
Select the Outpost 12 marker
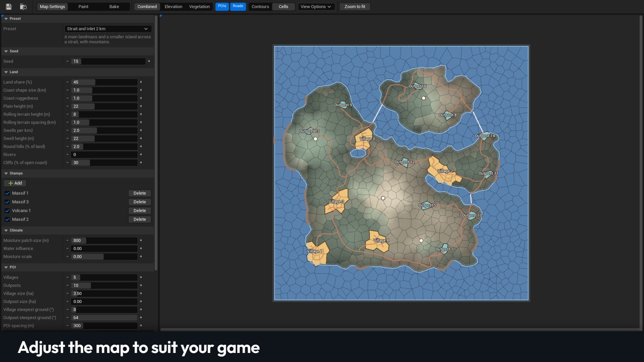coord(405,162)
